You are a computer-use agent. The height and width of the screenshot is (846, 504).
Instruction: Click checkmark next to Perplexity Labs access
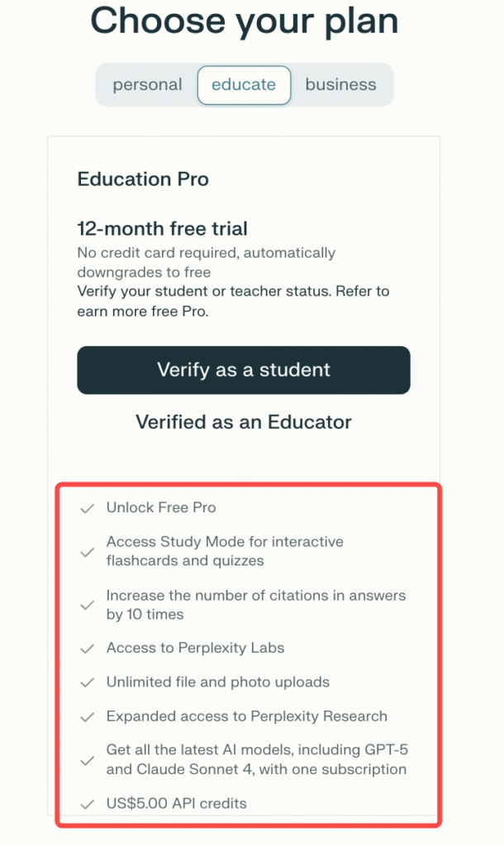[87, 649]
